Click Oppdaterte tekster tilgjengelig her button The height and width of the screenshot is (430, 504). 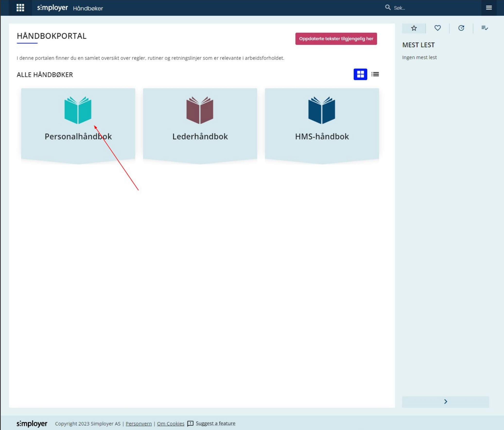(336, 39)
